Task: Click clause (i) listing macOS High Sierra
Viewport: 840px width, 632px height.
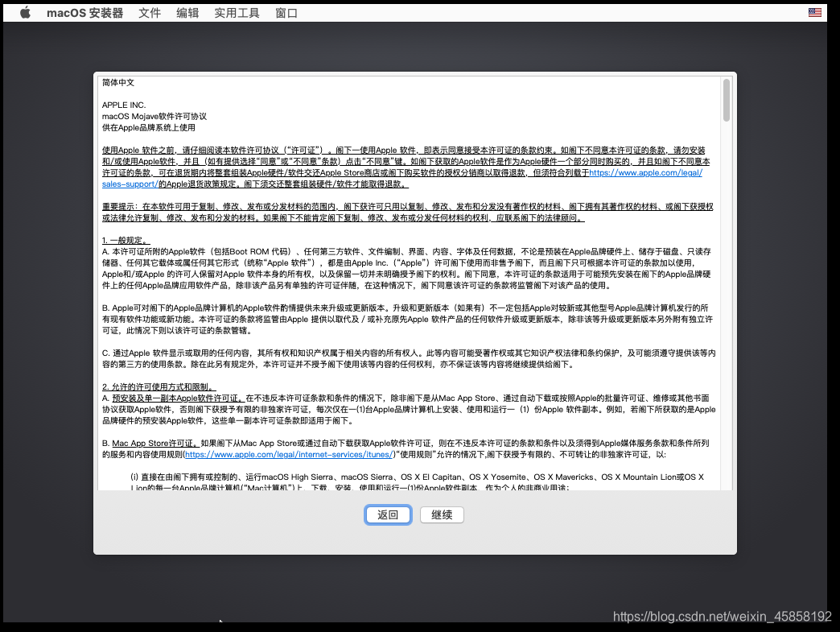Action: point(418,482)
